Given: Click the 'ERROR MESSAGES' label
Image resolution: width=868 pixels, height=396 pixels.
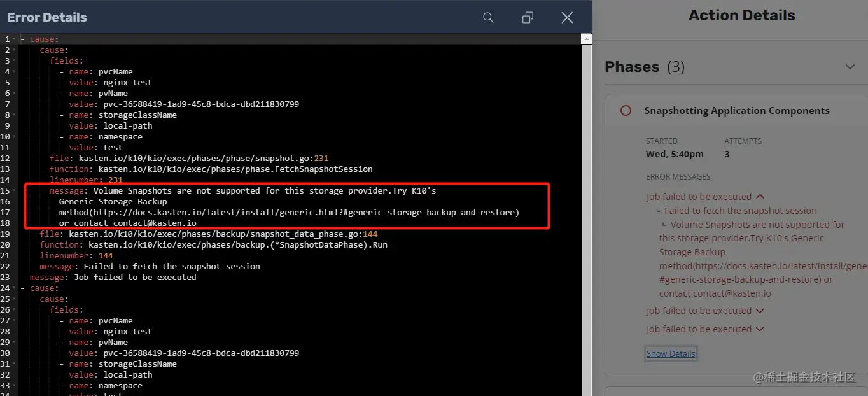Looking at the screenshot, I should [x=678, y=177].
